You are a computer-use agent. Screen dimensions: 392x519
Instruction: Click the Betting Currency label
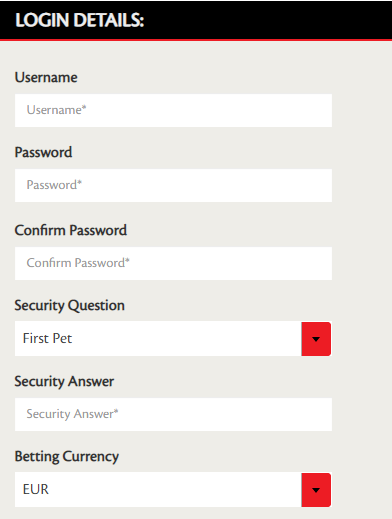[67, 457]
